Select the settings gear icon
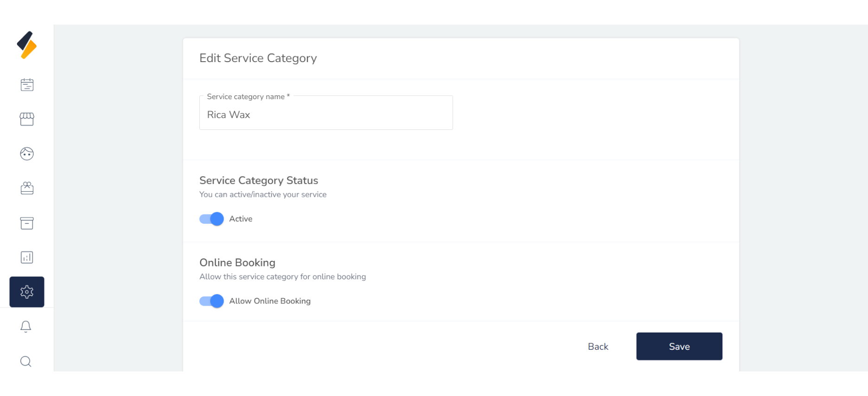Viewport: 868px width, 396px height. [27, 292]
